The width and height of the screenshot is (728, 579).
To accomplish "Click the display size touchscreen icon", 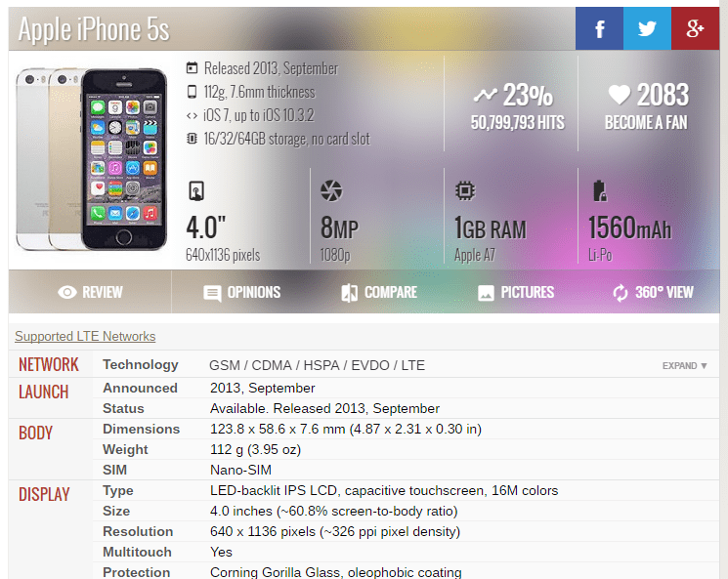I will (196, 190).
